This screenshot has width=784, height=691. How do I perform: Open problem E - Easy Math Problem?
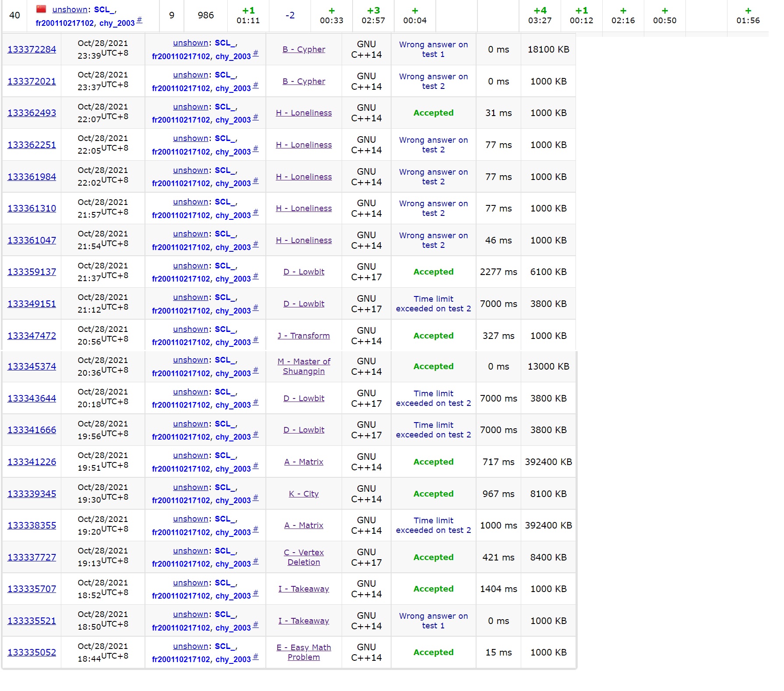[304, 652]
